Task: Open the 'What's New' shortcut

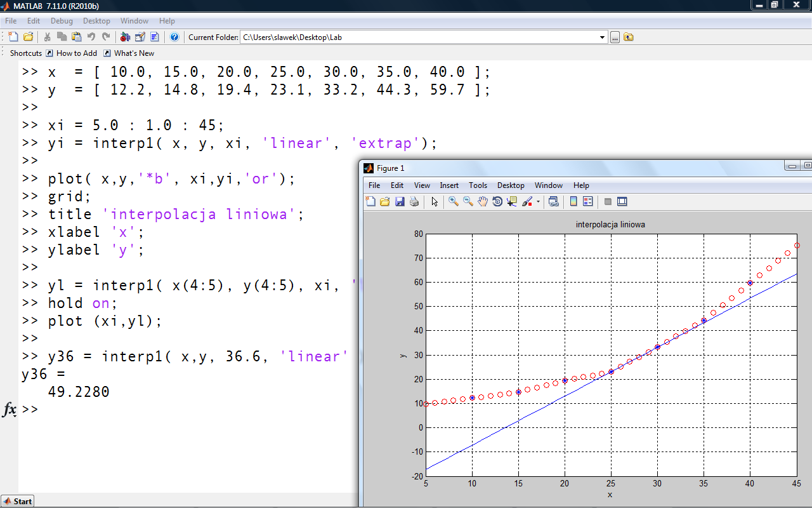Action: (129, 53)
